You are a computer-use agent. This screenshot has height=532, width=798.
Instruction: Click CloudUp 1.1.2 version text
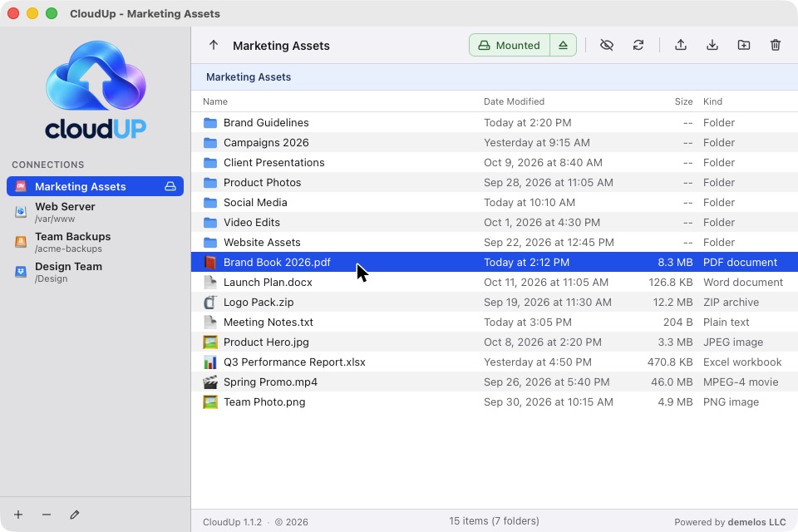click(x=232, y=522)
